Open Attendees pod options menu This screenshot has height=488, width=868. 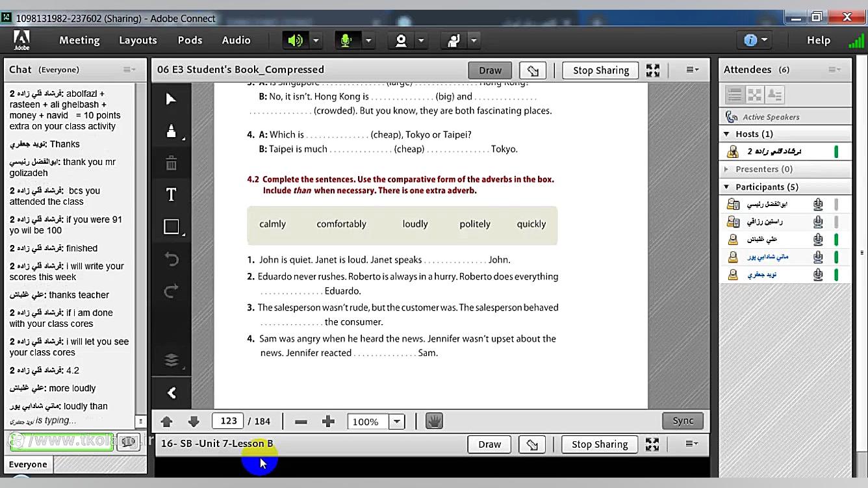[x=835, y=70]
